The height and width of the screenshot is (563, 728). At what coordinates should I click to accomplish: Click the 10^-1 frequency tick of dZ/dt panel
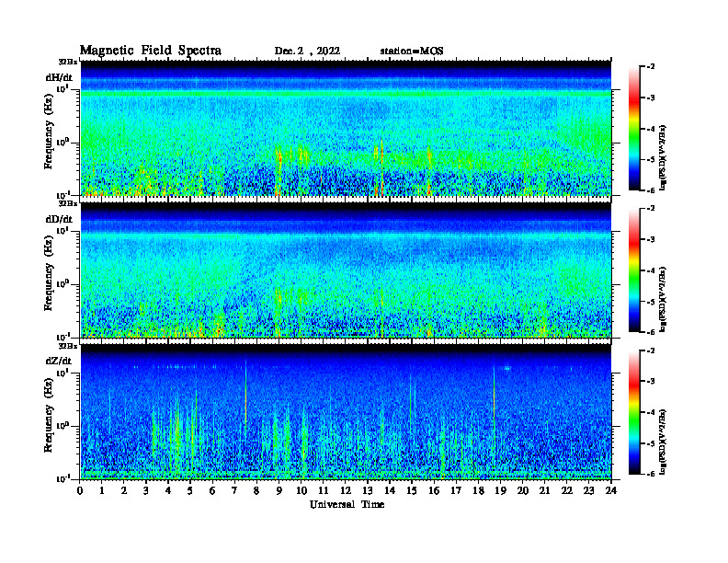pyautogui.click(x=63, y=478)
